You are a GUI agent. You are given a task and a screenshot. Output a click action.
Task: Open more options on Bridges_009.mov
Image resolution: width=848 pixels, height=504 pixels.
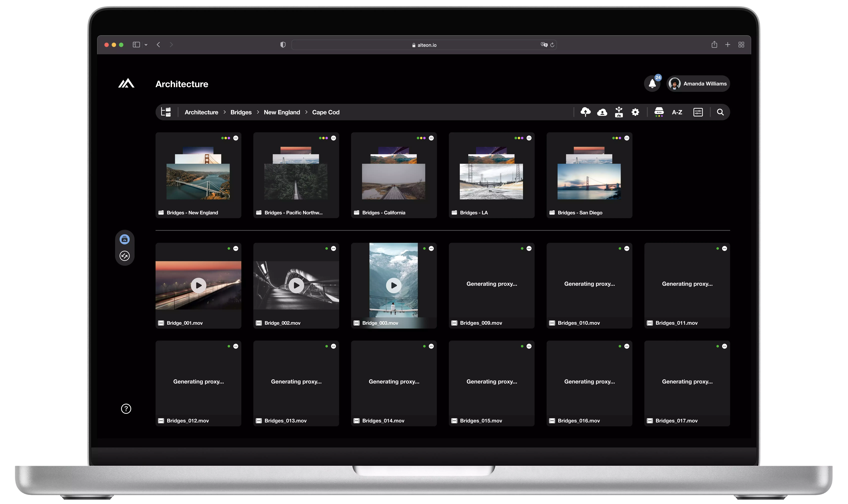tap(529, 249)
